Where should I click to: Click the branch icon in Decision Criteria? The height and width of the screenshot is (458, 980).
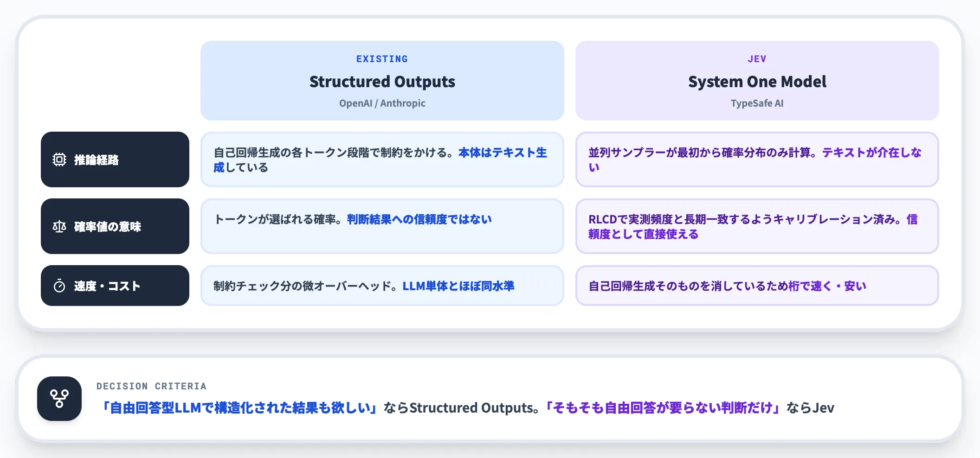pyautogui.click(x=59, y=399)
